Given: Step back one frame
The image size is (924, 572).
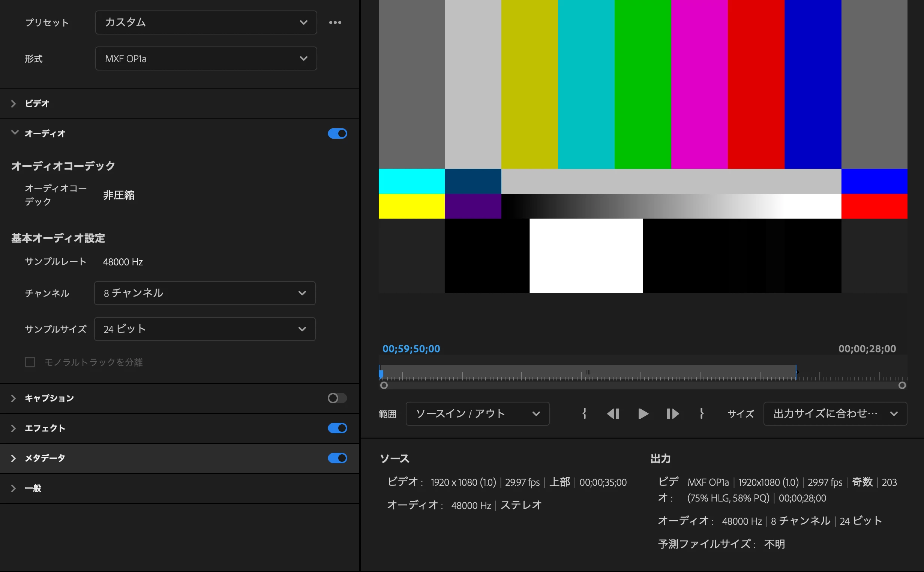Looking at the screenshot, I should (613, 413).
